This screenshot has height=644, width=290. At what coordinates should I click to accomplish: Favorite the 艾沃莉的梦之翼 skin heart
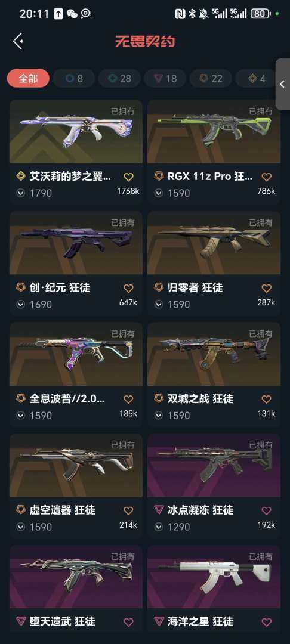point(128,177)
